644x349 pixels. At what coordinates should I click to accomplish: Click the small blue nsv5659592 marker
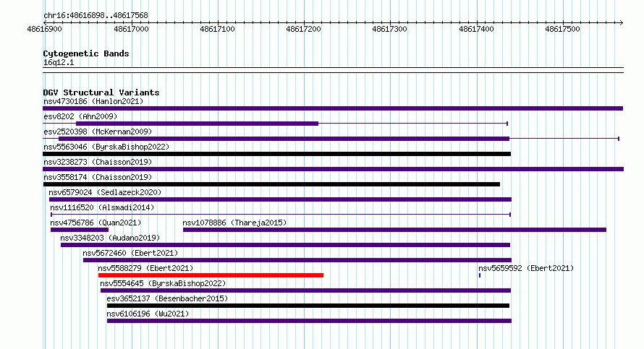[479, 275]
